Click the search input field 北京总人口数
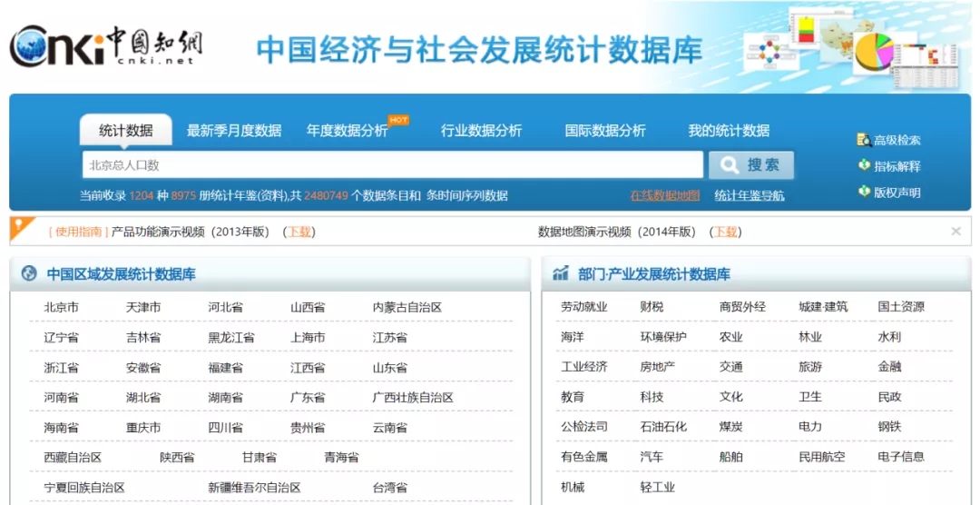Image resolution: width=980 pixels, height=505 pixels. (x=393, y=165)
